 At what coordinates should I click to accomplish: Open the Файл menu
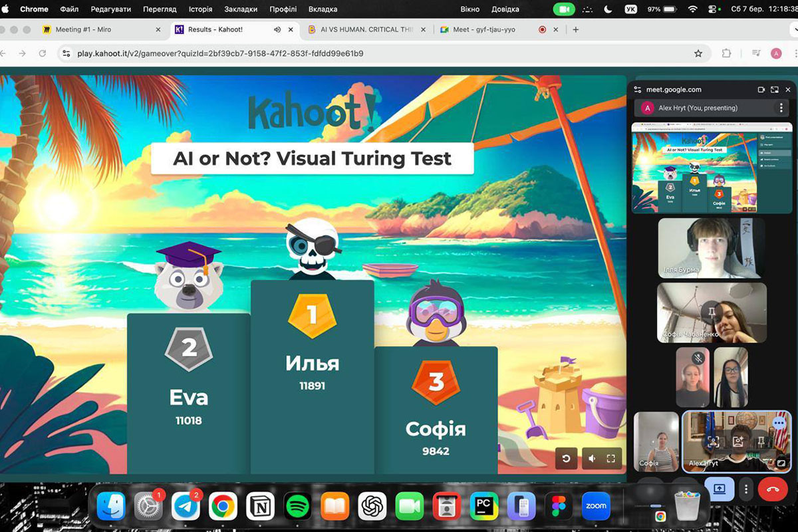(69, 9)
